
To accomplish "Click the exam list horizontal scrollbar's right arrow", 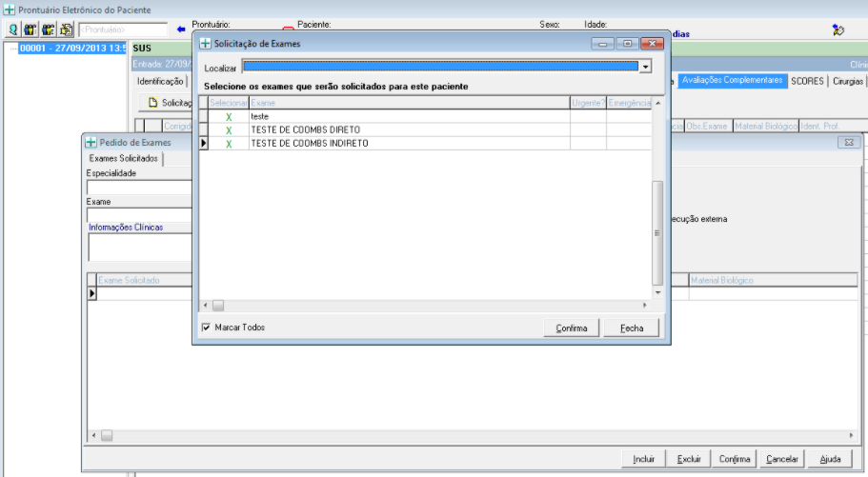I will coord(644,306).
